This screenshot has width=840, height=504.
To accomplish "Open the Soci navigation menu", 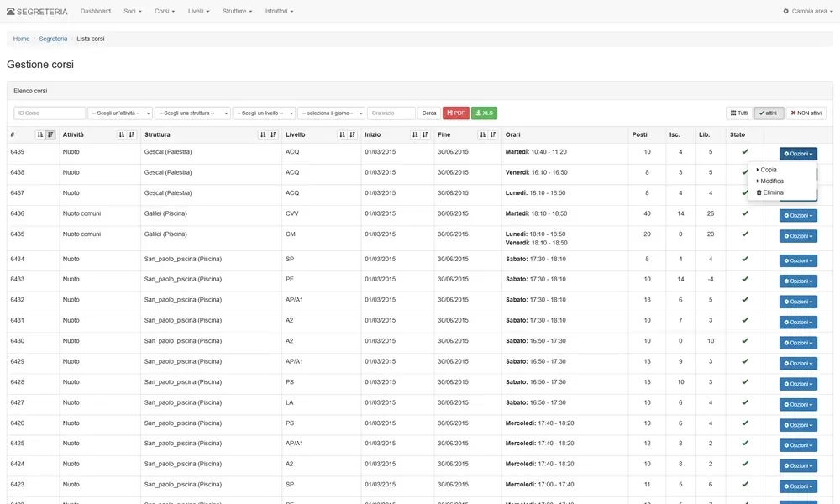I will tap(133, 11).
